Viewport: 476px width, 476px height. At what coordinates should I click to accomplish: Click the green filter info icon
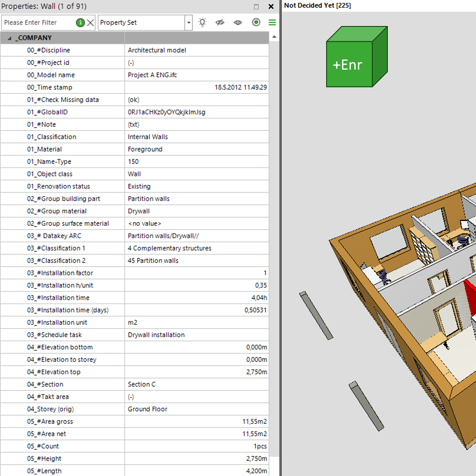80,22
